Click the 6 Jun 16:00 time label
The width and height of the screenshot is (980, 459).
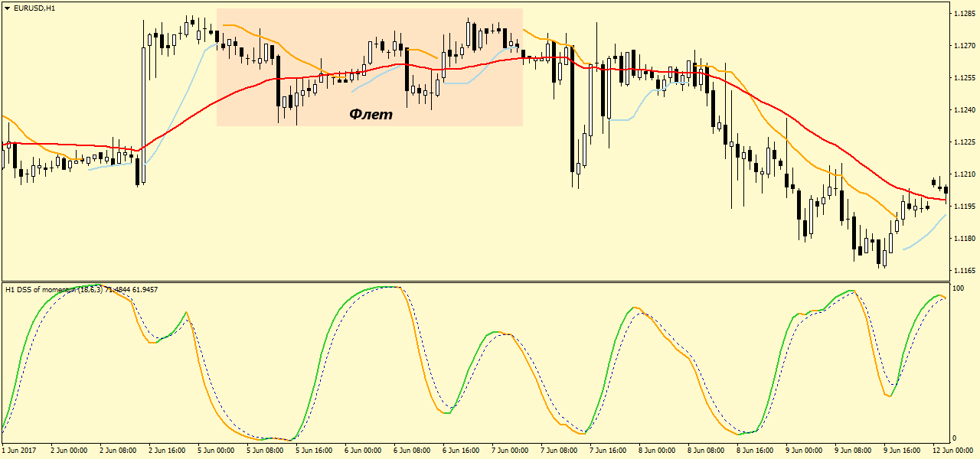click(x=460, y=451)
